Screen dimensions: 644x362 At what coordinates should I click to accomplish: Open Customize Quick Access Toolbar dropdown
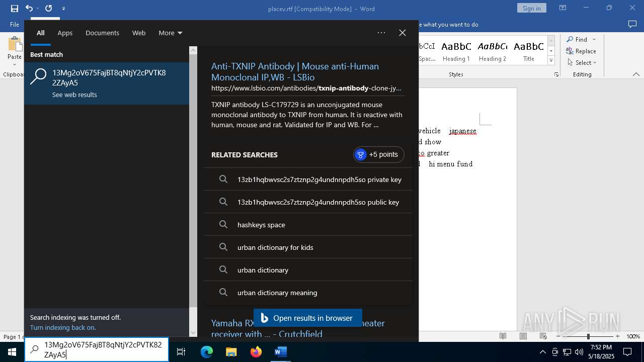tap(63, 9)
